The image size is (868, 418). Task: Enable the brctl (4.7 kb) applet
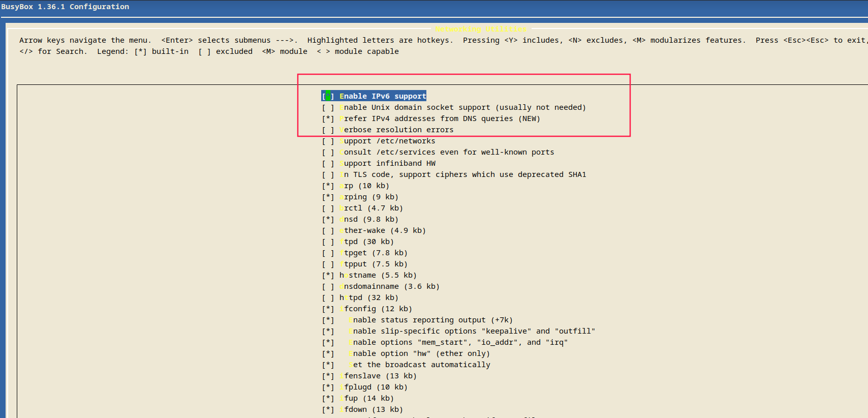(362, 208)
